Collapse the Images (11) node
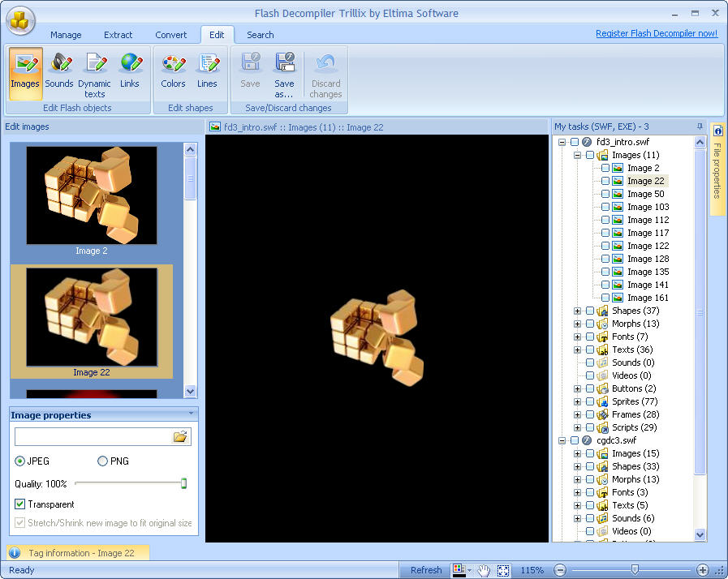 (578, 155)
